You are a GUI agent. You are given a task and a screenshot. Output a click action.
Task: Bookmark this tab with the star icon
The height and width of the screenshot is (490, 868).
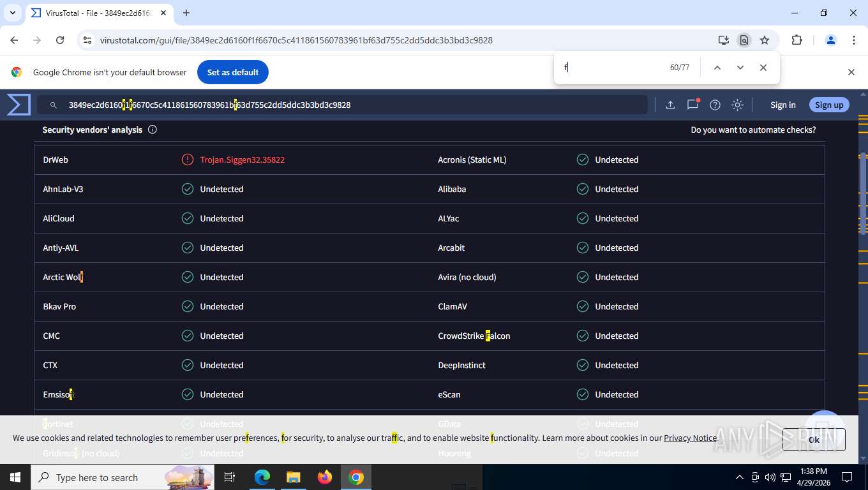tap(765, 40)
